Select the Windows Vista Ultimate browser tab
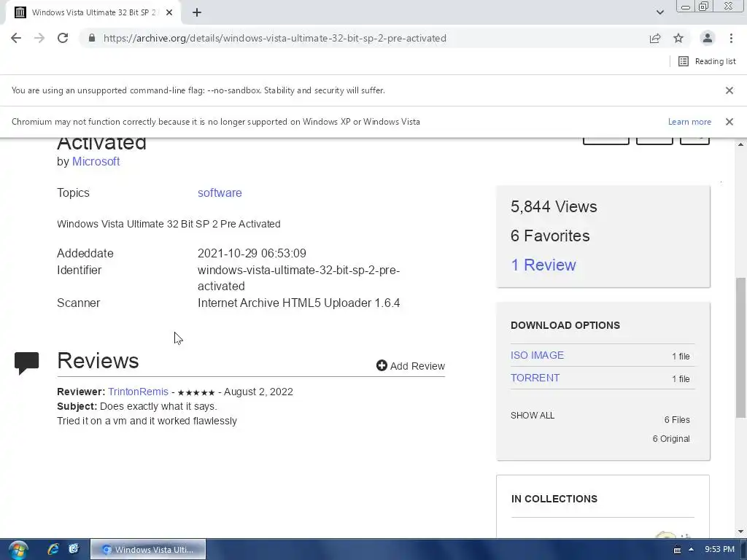 click(93, 12)
